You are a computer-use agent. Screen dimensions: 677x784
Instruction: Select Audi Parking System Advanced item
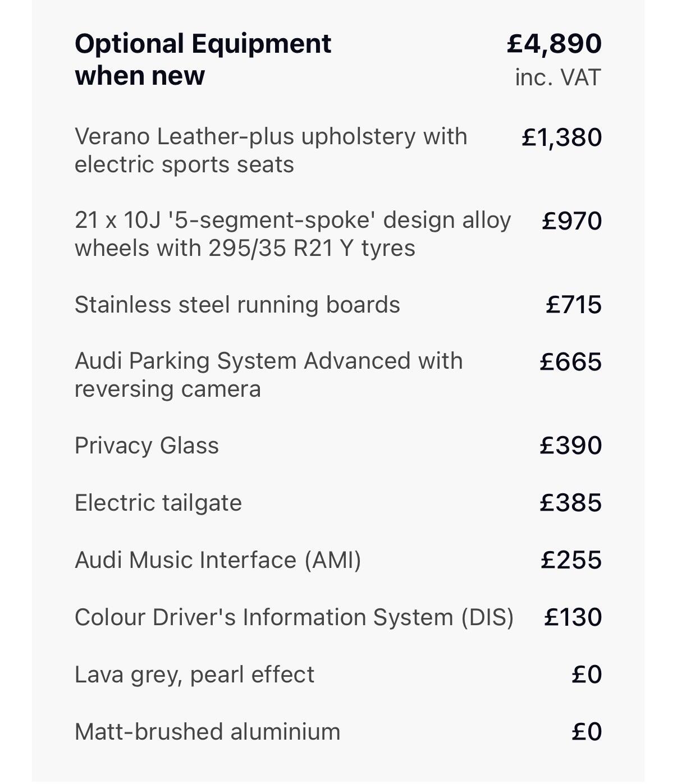pos(268,375)
